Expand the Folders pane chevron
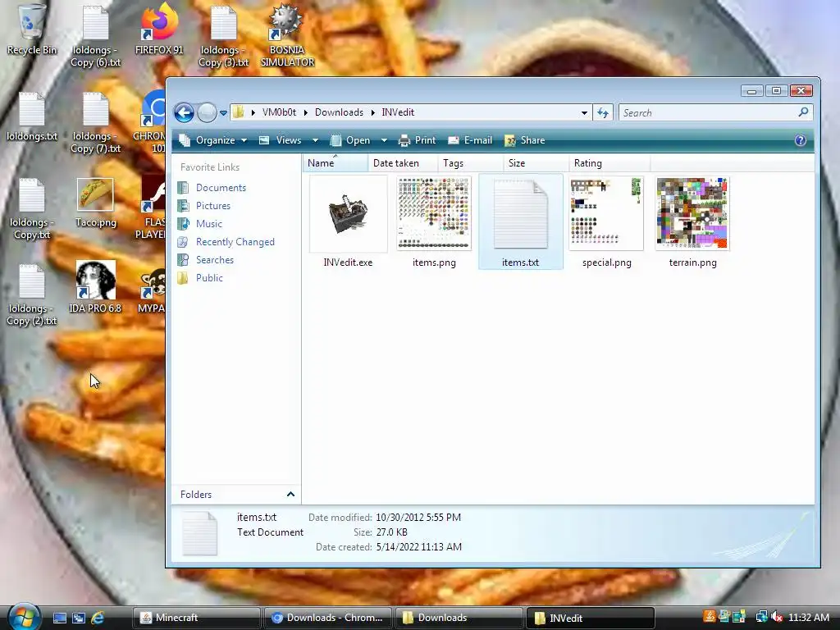Image resolution: width=840 pixels, height=630 pixels. 290,494
